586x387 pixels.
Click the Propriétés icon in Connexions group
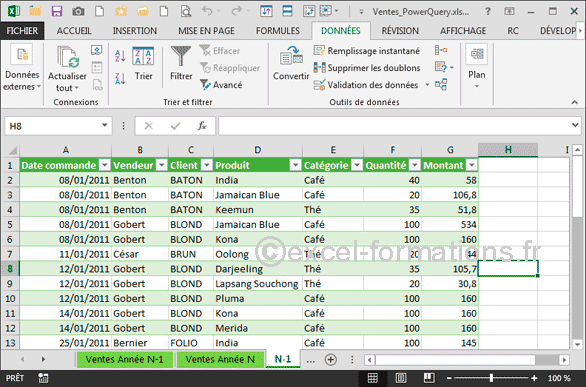[96, 68]
